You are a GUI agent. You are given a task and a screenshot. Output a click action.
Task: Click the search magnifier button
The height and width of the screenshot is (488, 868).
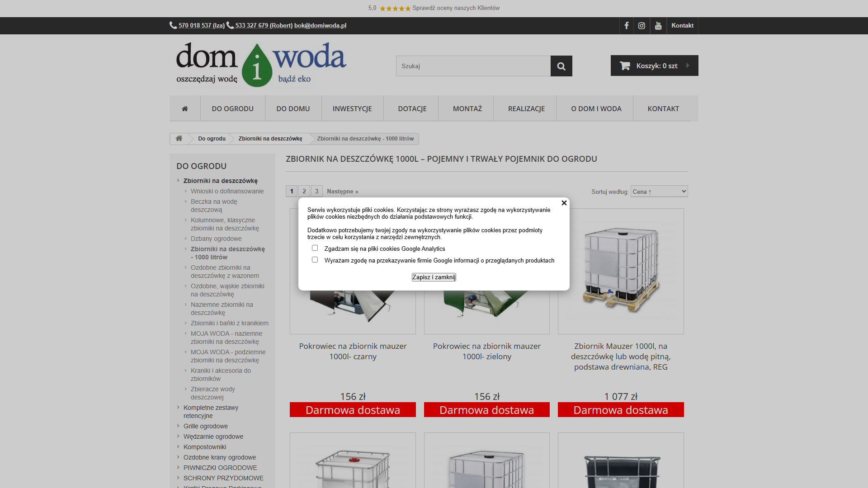coord(561,66)
